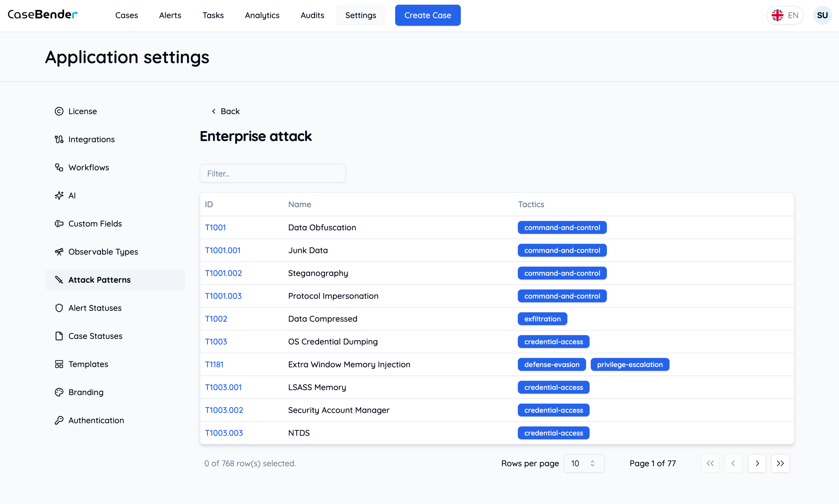Open the T1181 attack pattern link
Viewport: 839px width, 504px height.
214,364
